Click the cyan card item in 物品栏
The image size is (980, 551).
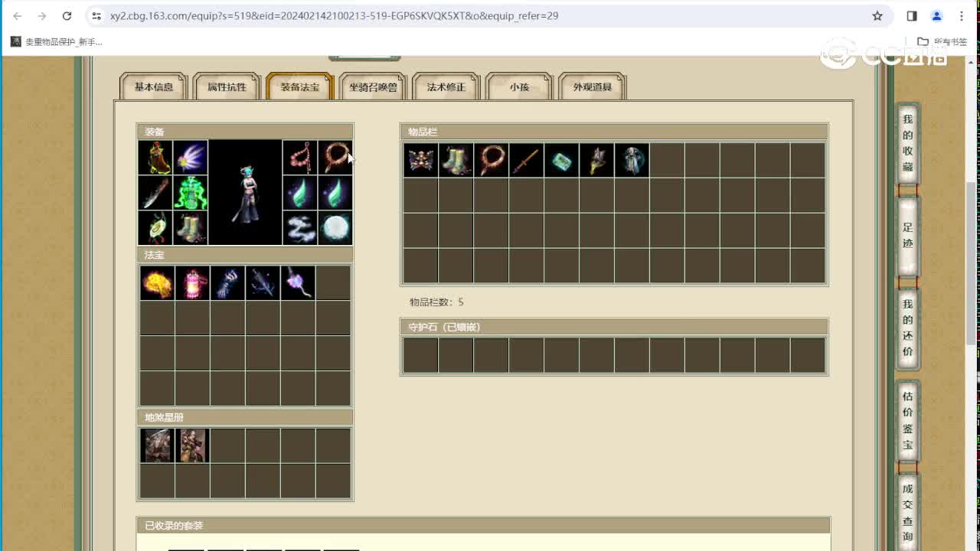click(x=561, y=161)
